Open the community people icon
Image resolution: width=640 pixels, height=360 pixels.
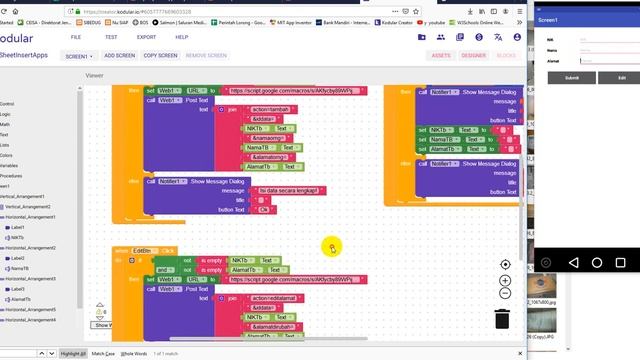coord(441,37)
